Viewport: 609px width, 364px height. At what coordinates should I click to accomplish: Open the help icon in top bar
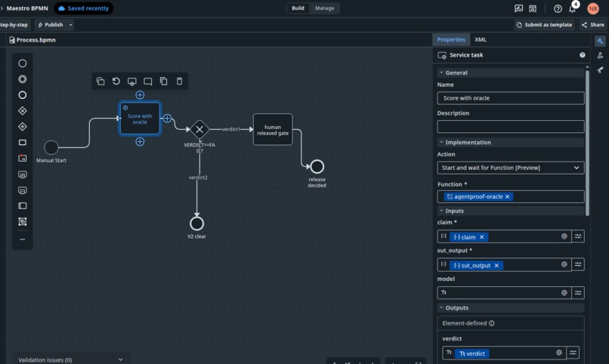click(x=558, y=8)
